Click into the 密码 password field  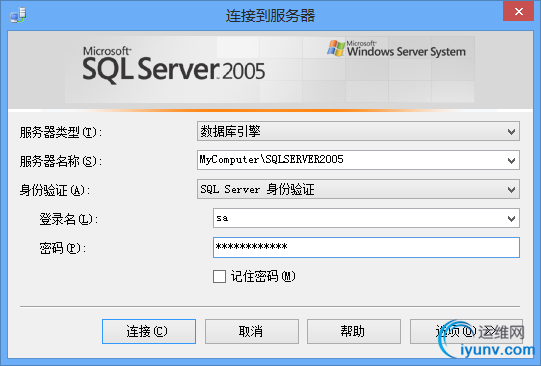[x=366, y=247]
